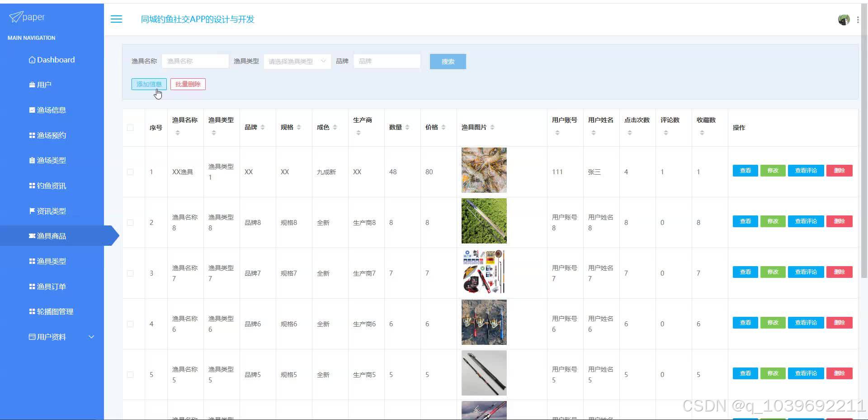Click the 钓鱼资讯 grid icon
868x420 pixels.
(32, 186)
